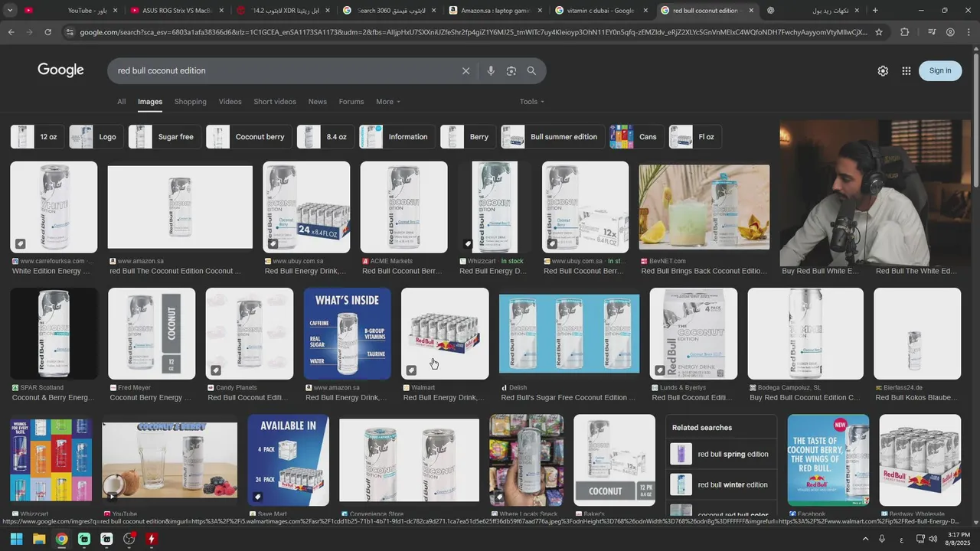Filter images by Coconut berry chip
Viewport: 980px width, 551px height.
coord(248,137)
